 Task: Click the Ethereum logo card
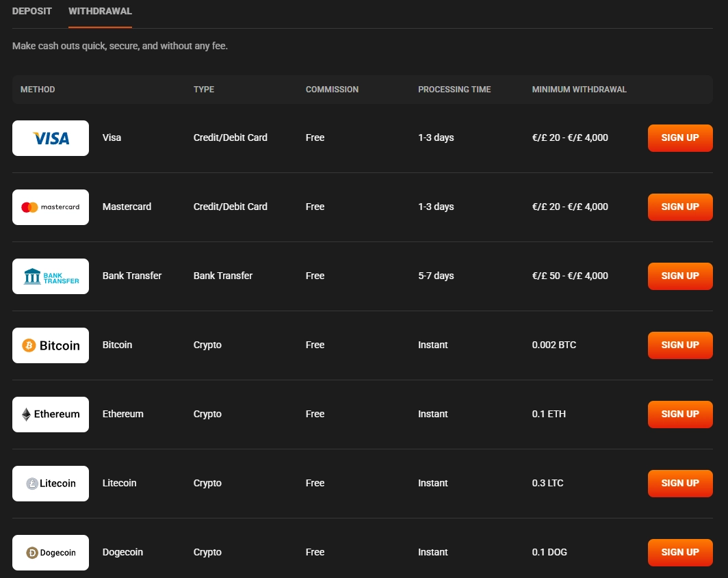(x=51, y=414)
